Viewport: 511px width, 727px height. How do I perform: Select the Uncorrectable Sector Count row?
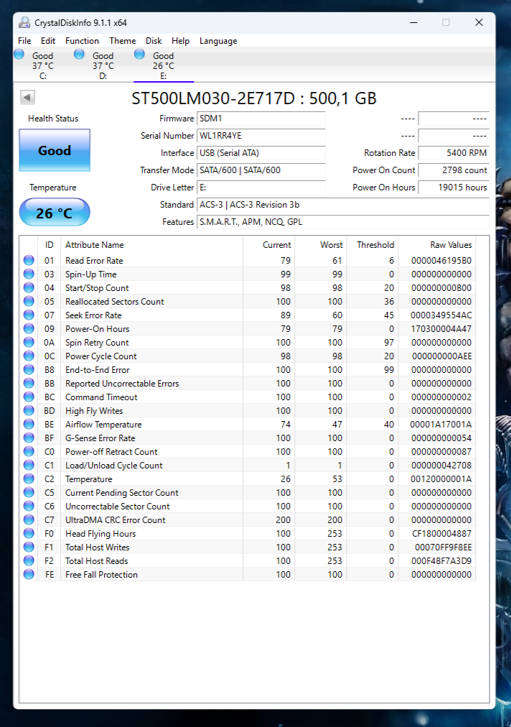click(249, 506)
